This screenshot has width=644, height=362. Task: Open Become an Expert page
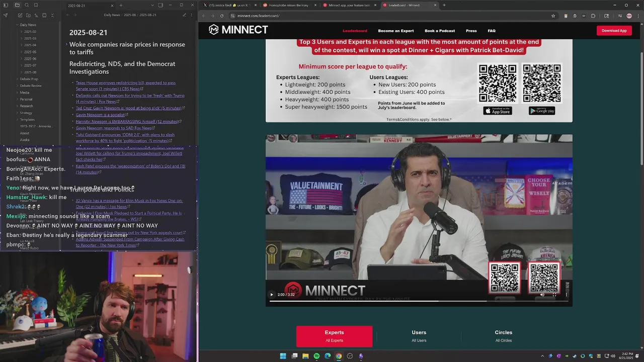tap(396, 31)
